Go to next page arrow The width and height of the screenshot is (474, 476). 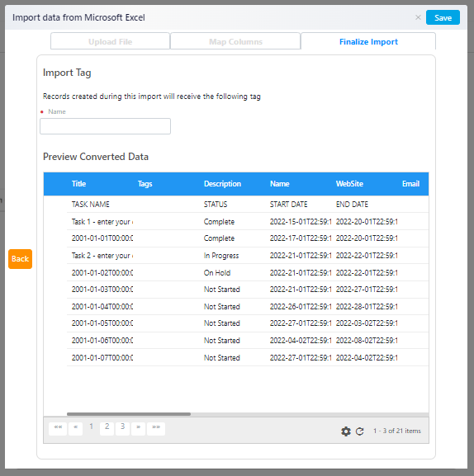pos(138,429)
